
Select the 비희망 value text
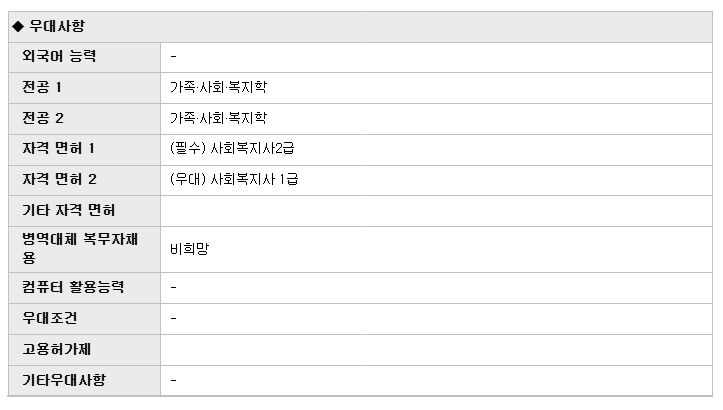tap(190, 249)
